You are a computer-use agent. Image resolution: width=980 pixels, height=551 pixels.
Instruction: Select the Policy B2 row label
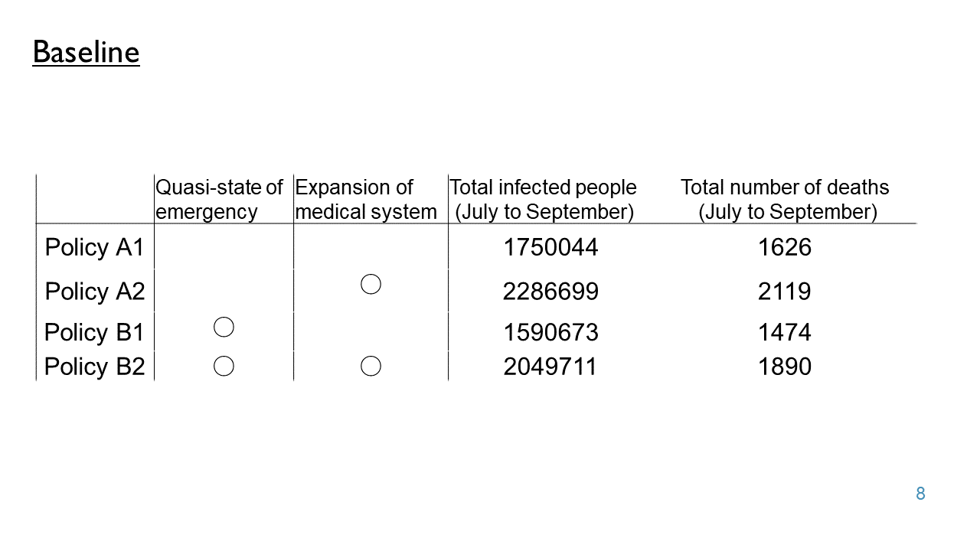coord(94,367)
